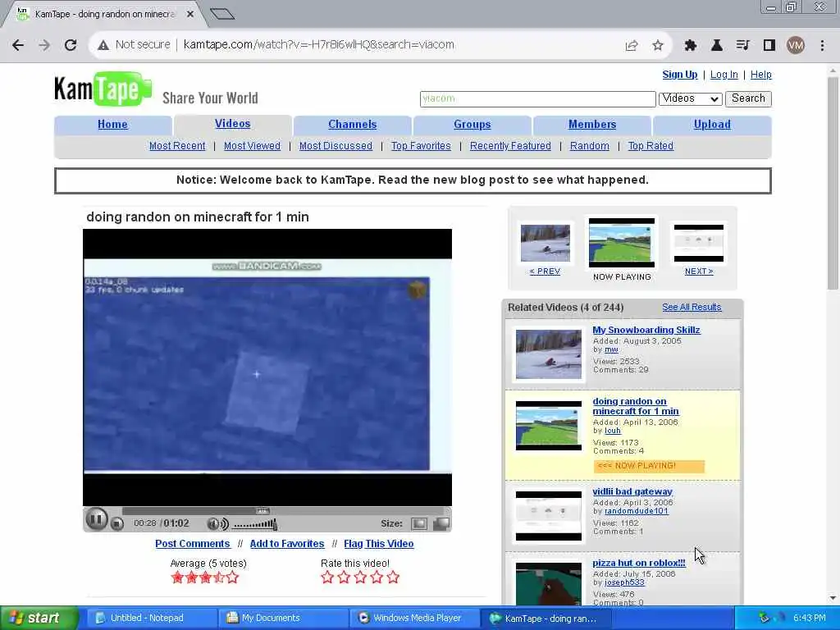Open a new browser tab

(221, 13)
